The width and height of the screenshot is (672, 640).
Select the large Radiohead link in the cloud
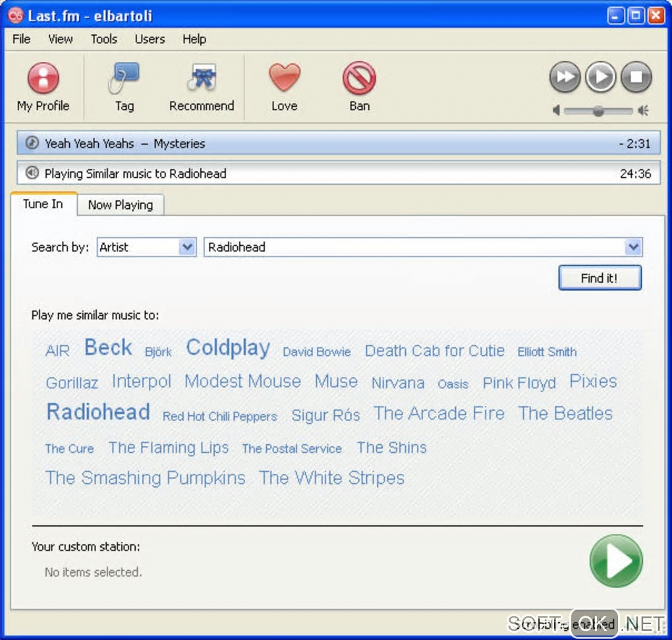[98, 412]
